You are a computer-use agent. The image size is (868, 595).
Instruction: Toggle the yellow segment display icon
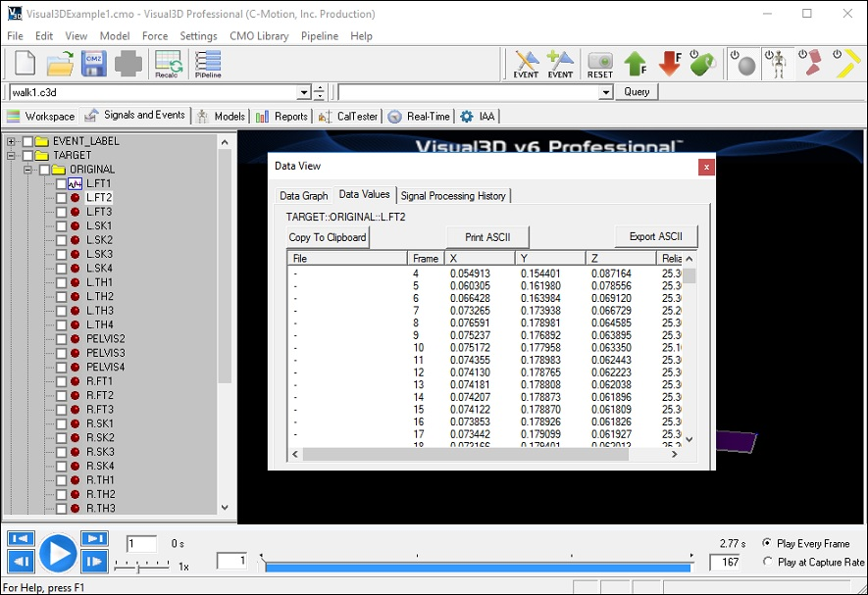click(x=846, y=63)
